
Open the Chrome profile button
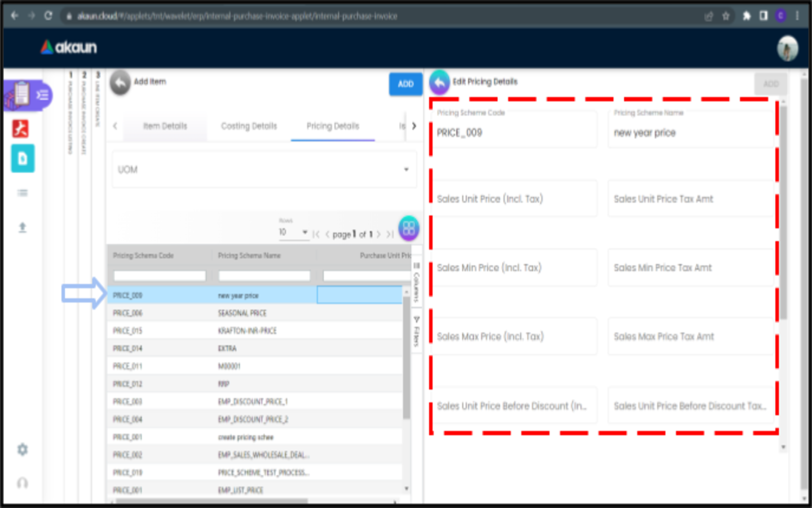coord(781,16)
